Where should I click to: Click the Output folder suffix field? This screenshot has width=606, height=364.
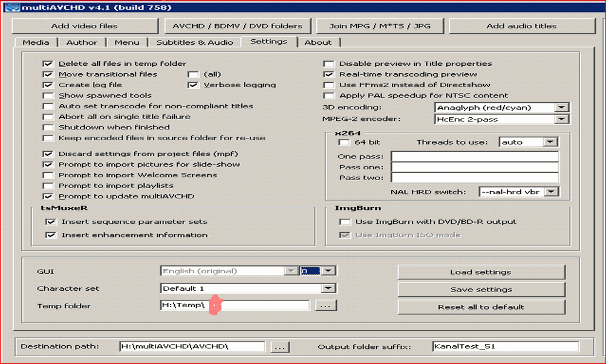(x=505, y=347)
